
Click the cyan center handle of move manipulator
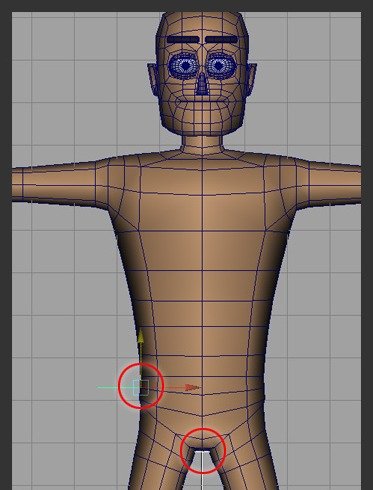point(141,387)
